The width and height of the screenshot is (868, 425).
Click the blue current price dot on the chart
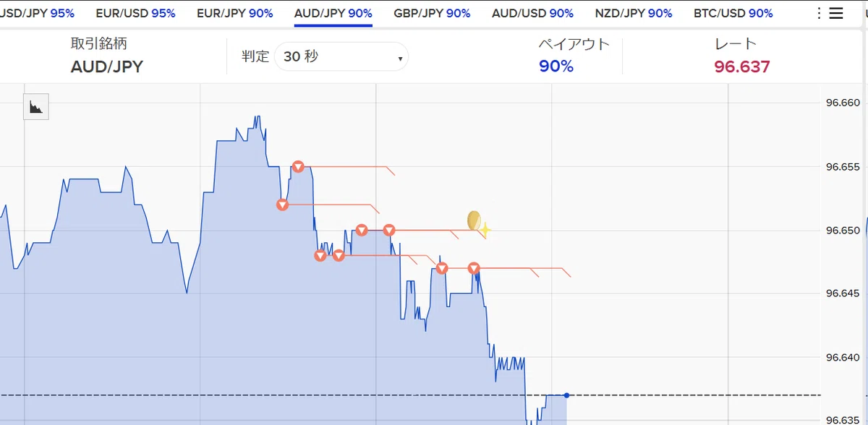coord(566,395)
